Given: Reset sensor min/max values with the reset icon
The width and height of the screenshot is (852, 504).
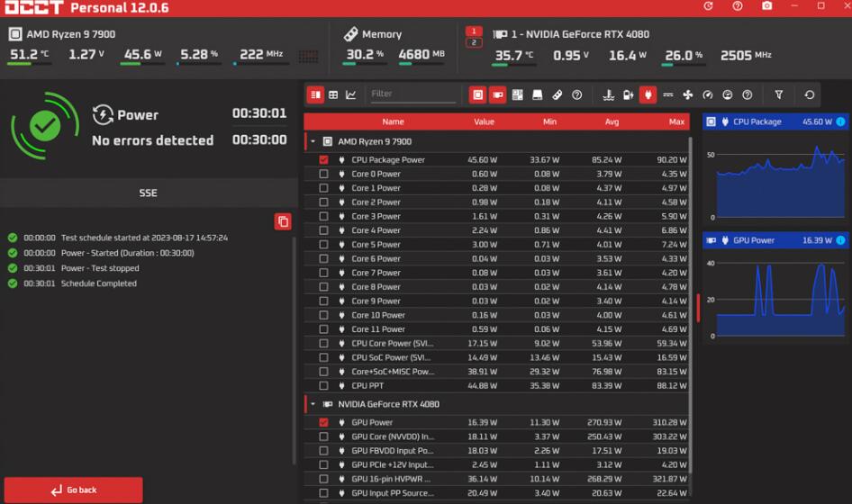Looking at the screenshot, I should click(x=809, y=94).
